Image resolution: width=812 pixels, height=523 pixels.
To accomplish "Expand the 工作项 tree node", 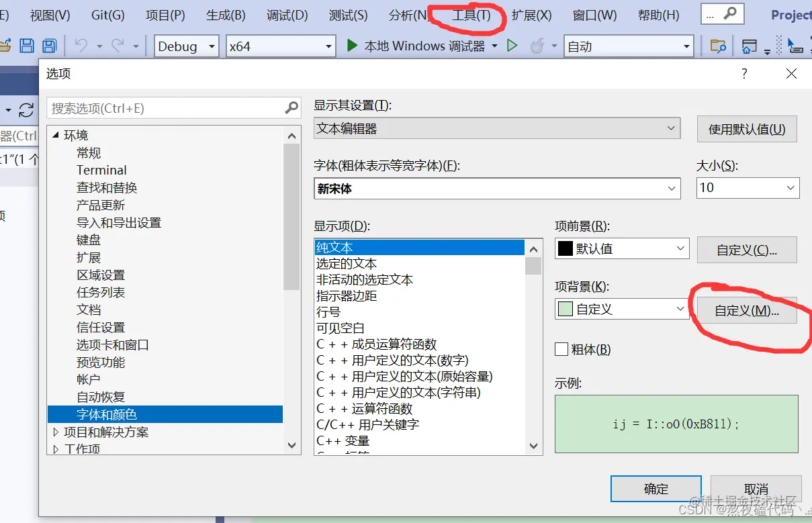I will pos(55,448).
